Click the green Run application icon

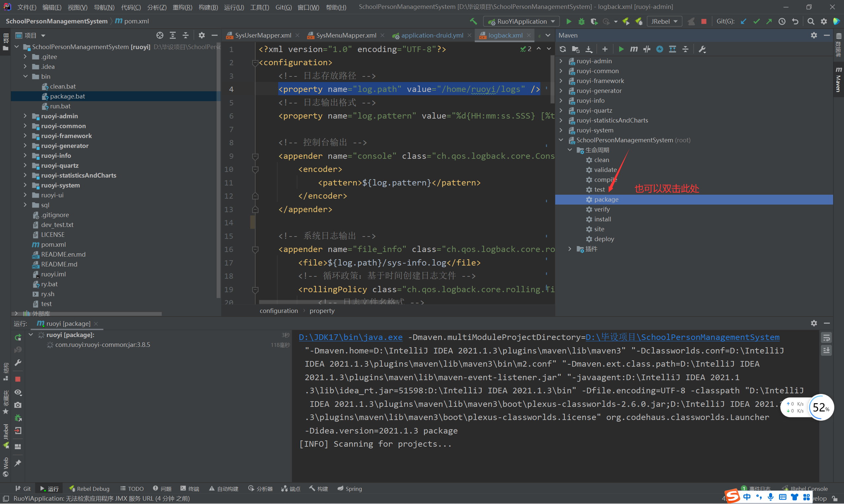[569, 21]
